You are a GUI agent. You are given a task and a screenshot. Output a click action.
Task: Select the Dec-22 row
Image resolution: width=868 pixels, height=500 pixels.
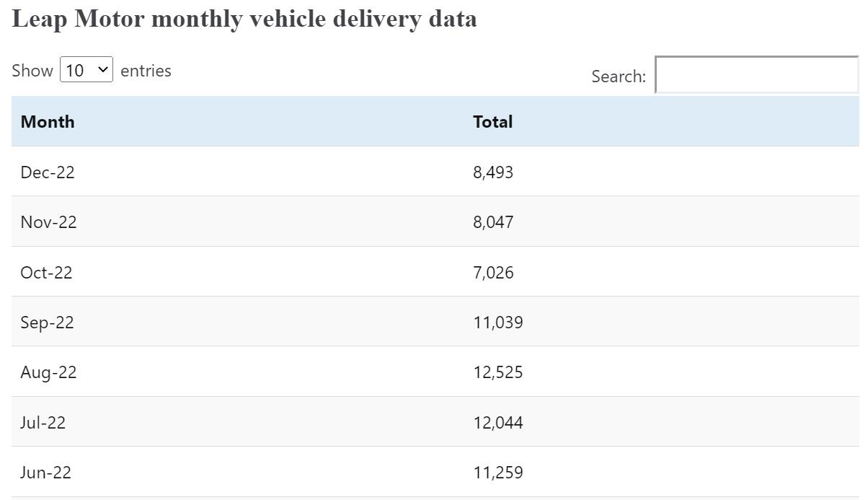[48, 172]
